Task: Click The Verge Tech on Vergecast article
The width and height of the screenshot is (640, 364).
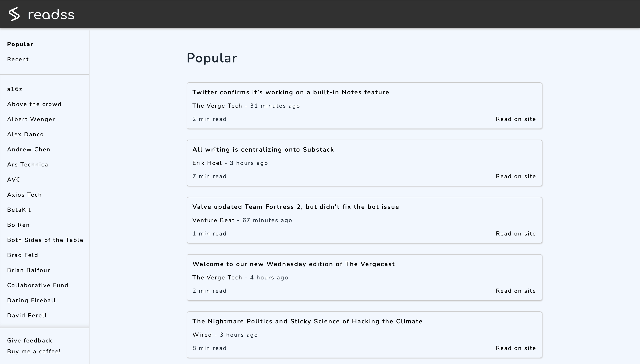Action: (217, 277)
